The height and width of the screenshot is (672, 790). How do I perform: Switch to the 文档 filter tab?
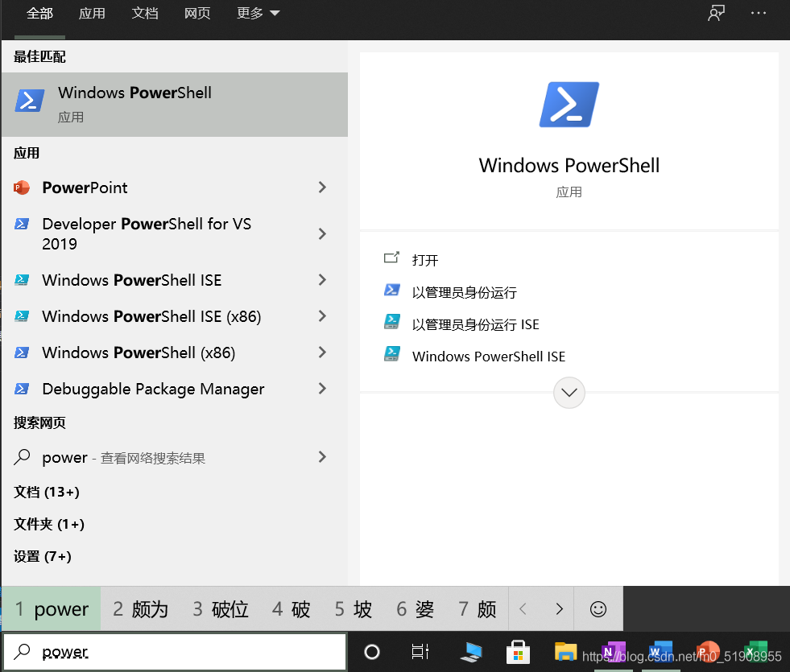145,13
